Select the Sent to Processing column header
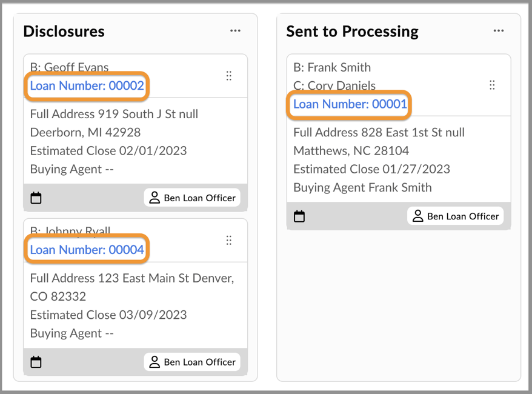Screen dimensions: 532x394 pyautogui.click(x=352, y=32)
